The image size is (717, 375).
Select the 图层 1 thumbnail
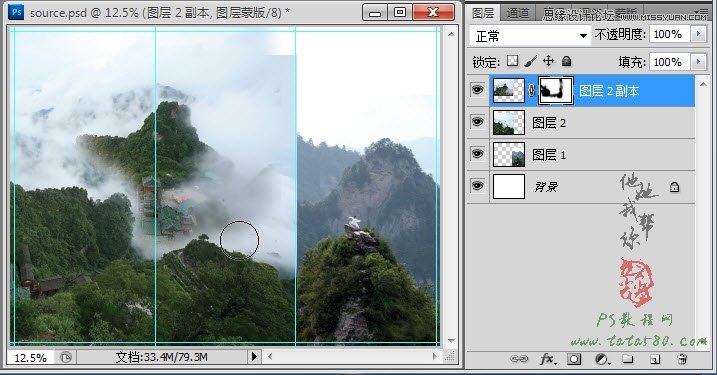click(x=508, y=155)
